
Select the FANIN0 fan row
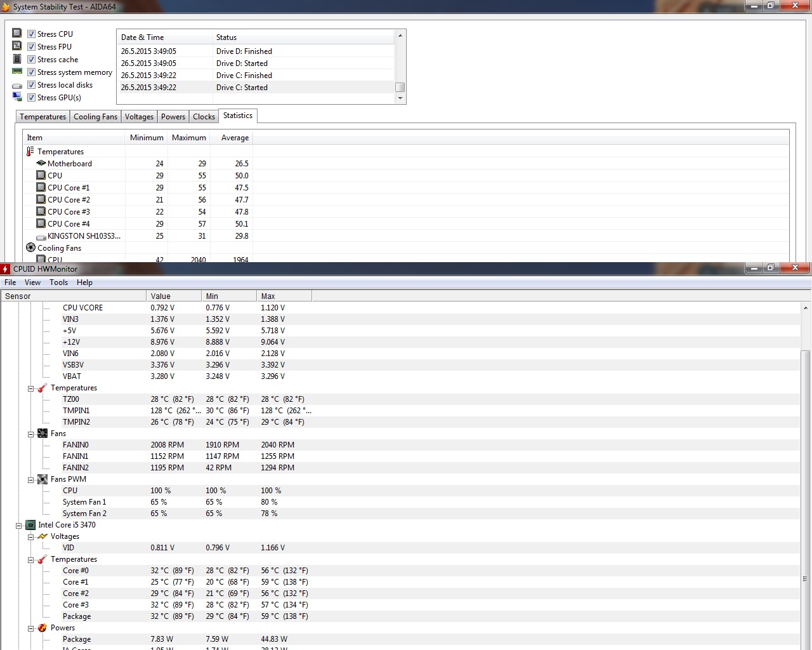(401, 445)
